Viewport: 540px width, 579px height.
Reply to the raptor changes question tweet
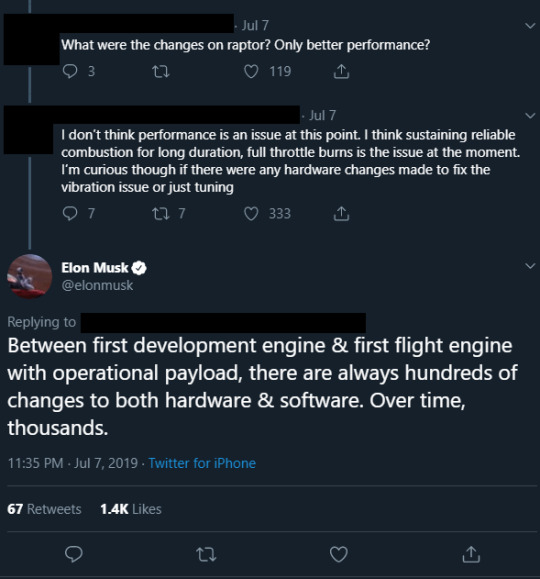click(70, 71)
